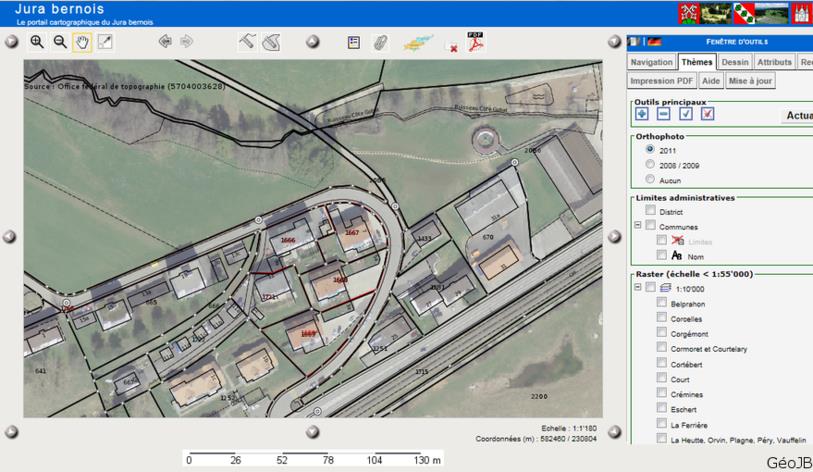Viewport: 813px width, 472px height.
Task: Pan map southeast with bottom-right corner arrow
Action: click(614, 432)
